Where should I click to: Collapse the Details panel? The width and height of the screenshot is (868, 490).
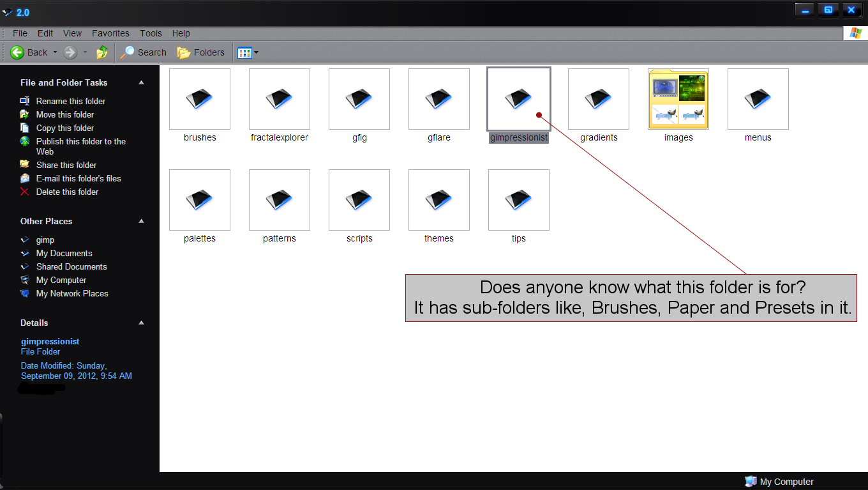tap(142, 323)
